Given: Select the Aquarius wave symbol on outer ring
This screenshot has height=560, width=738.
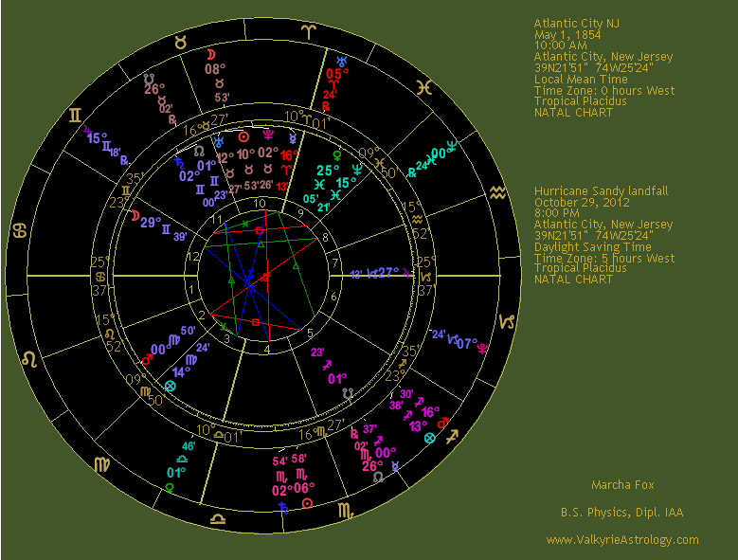Looking at the screenshot, I should coord(498,193).
